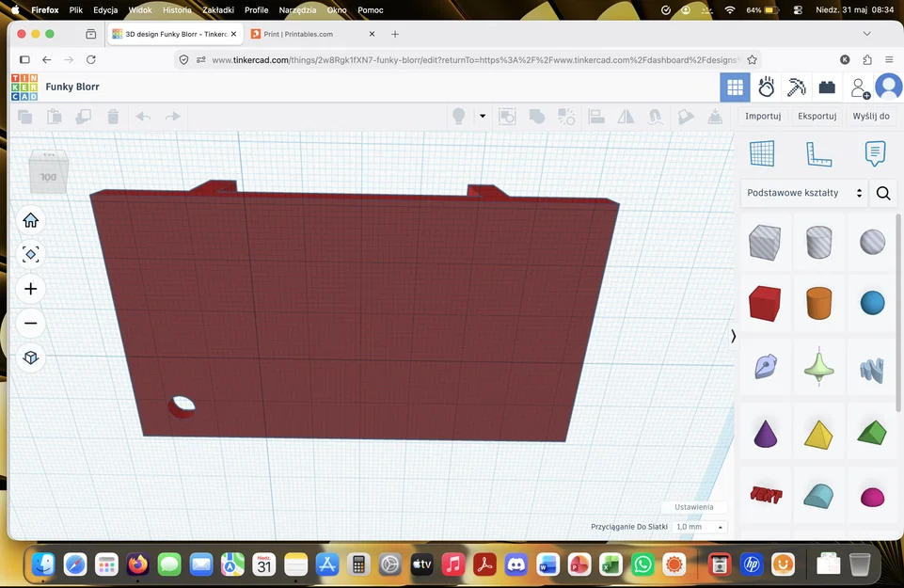Select the striped hole cylinder shape
904x588 pixels.
[818, 242]
